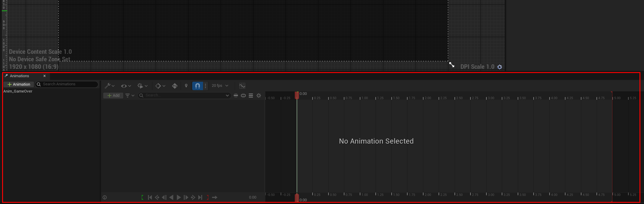Click the red playhead handle on top ruler
Image resolution: width=644 pixels, height=204 pixels.
pyautogui.click(x=297, y=95)
